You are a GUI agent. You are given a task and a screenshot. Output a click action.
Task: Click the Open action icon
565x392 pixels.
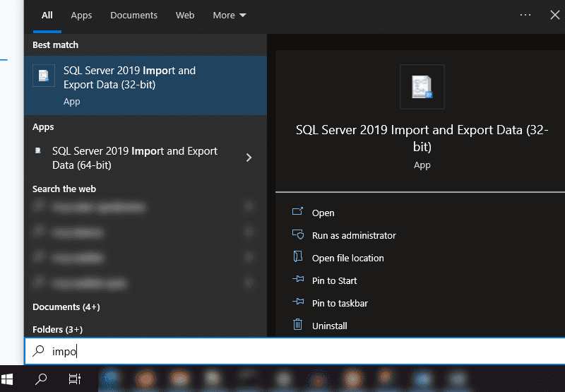(297, 211)
